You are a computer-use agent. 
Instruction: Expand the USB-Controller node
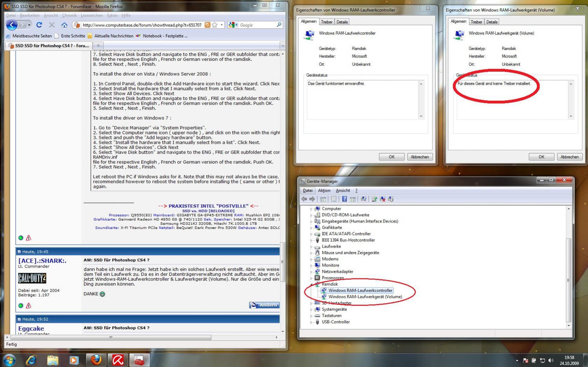tap(311, 322)
